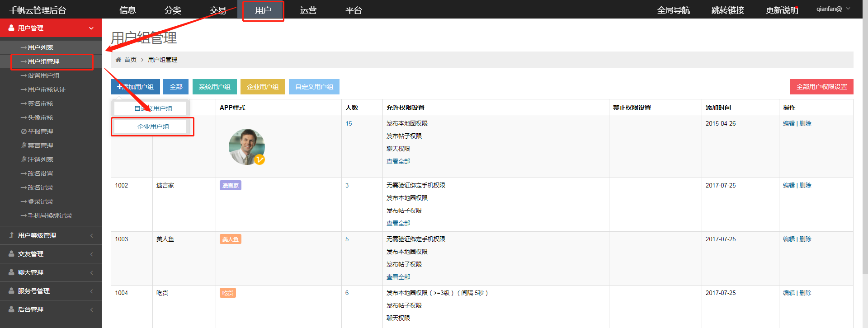Click 全部用户权限设置 red button
The height and width of the screenshot is (328, 868).
tap(822, 87)
